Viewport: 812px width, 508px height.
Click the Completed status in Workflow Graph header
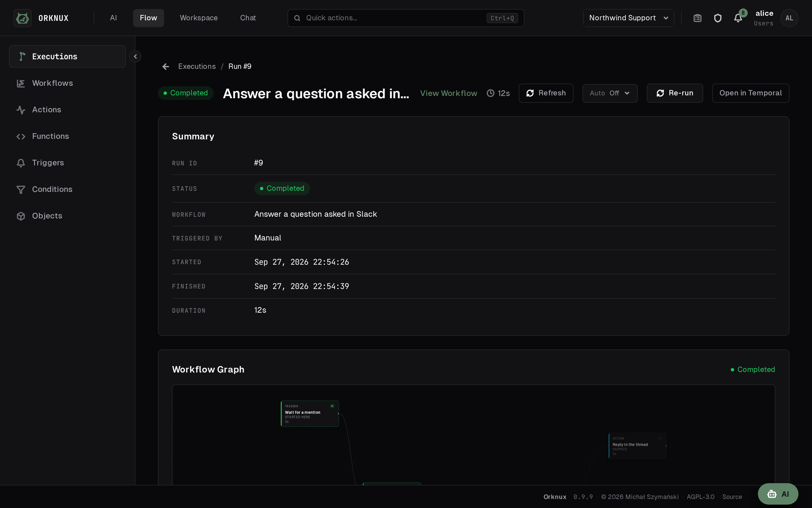point(753,370)
